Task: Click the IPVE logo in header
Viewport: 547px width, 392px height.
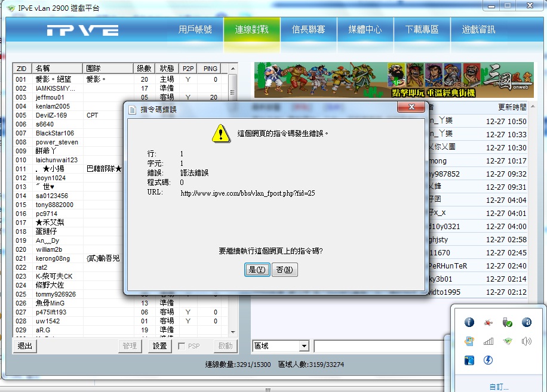Action: [x=82, y=30]
